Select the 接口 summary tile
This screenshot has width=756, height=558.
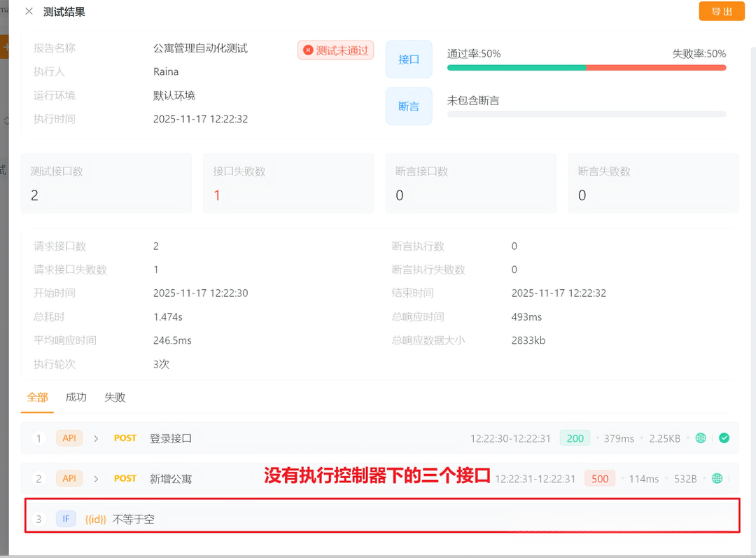click(x=409, y=60)
